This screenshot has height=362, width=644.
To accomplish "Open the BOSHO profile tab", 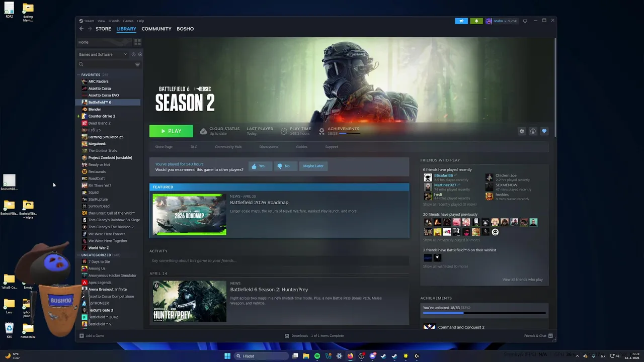I will [185, 29].
